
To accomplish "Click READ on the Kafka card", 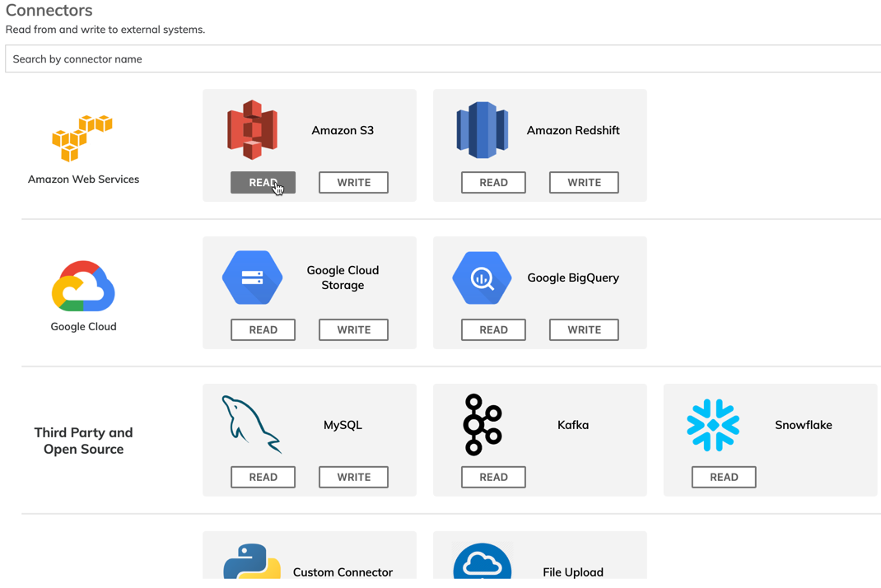I will (493, 478).
